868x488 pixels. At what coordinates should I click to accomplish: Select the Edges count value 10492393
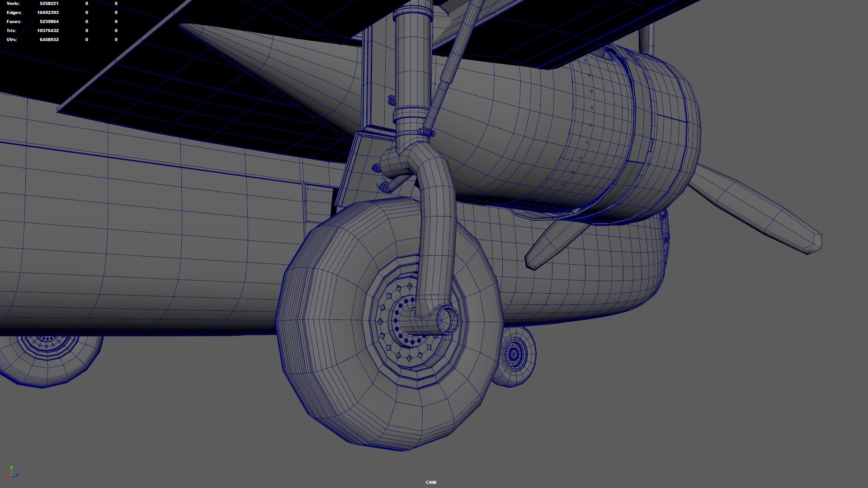(48, 13)
